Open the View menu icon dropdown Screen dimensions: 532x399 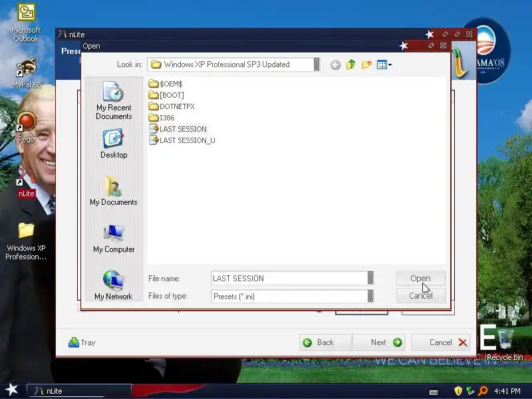(384, 65)
